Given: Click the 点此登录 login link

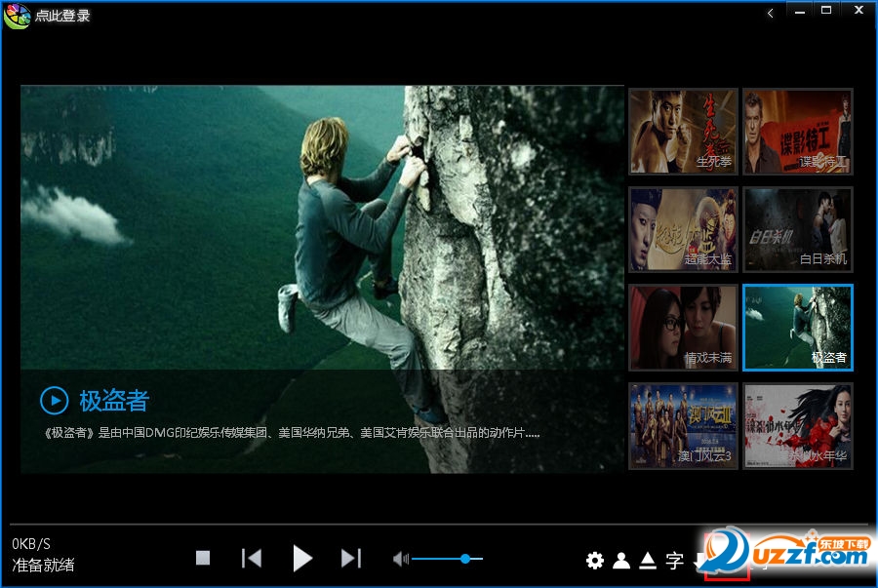Looking at the screenshot, I should pos(62,15).
